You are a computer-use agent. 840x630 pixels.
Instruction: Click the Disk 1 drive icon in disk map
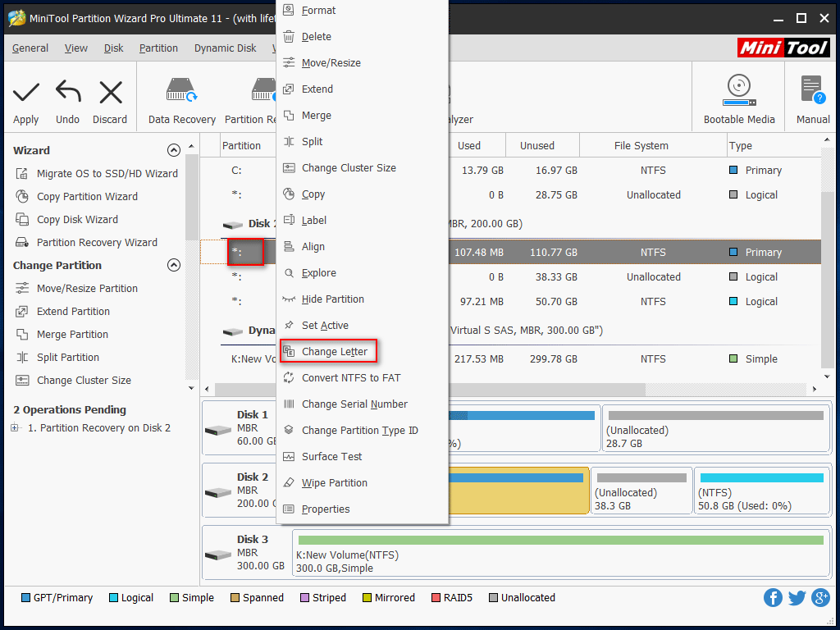(218, 430)
